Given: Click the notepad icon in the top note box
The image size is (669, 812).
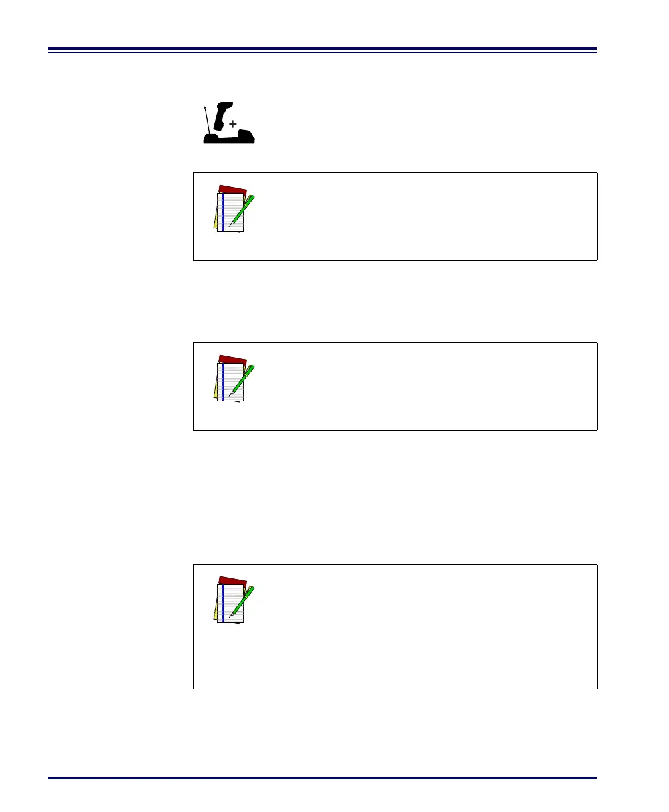Looking at the screenshot, I should [234, 209].
